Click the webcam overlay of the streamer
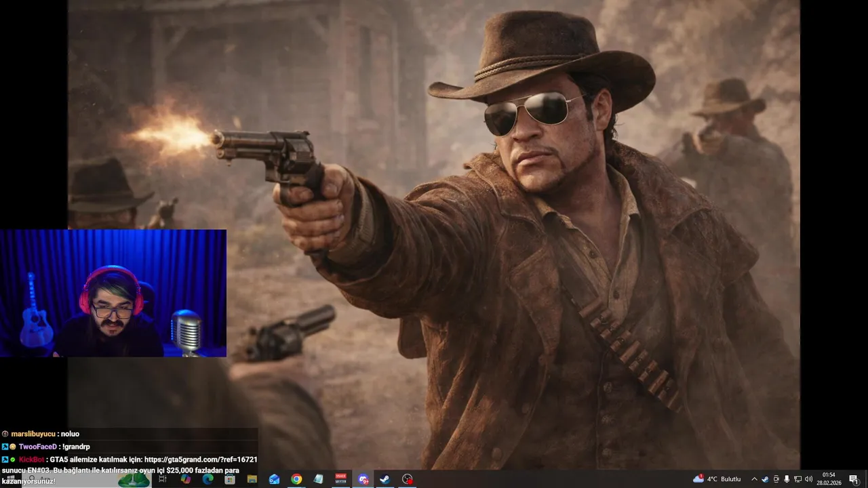This screenshot has height=488, width=868. (113, 293)
